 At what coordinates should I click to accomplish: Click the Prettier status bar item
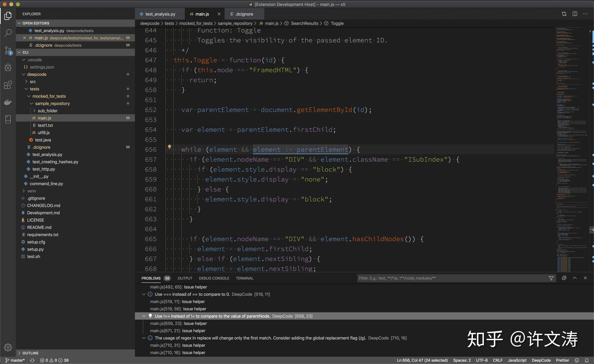point(562,360)
